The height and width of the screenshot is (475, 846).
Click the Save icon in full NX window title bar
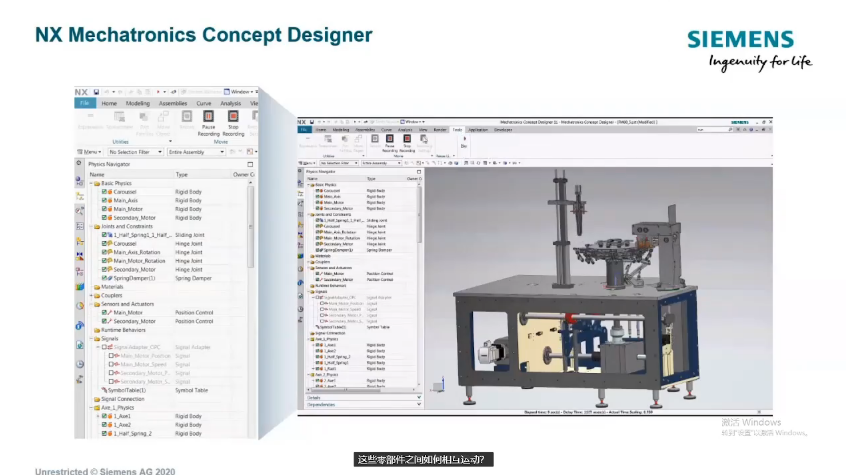311,122
